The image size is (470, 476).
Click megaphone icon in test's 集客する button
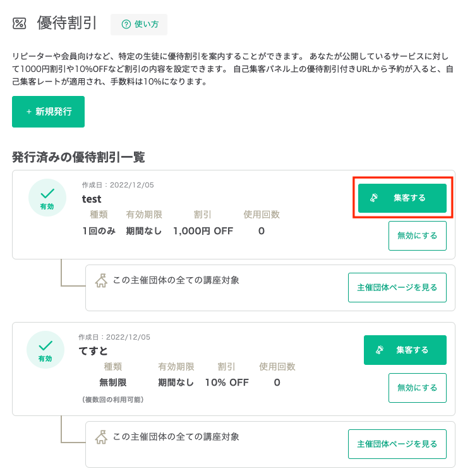[x=374, y=198]
